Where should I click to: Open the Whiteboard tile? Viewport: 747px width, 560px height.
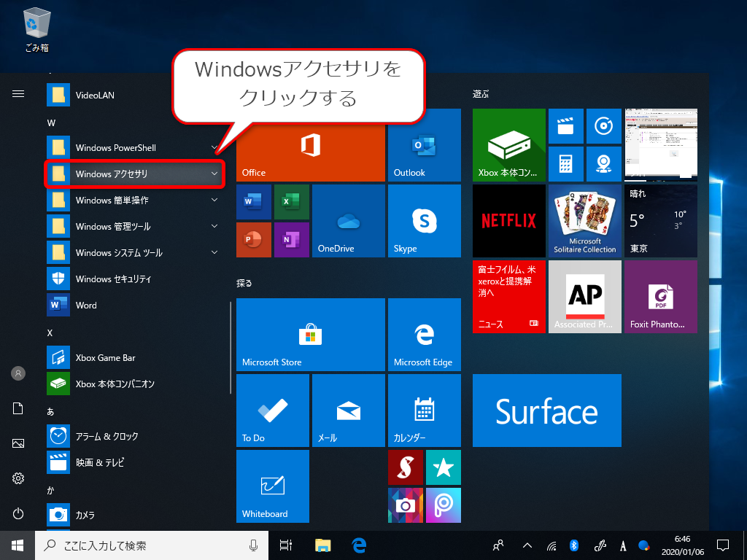coord(272,486)
